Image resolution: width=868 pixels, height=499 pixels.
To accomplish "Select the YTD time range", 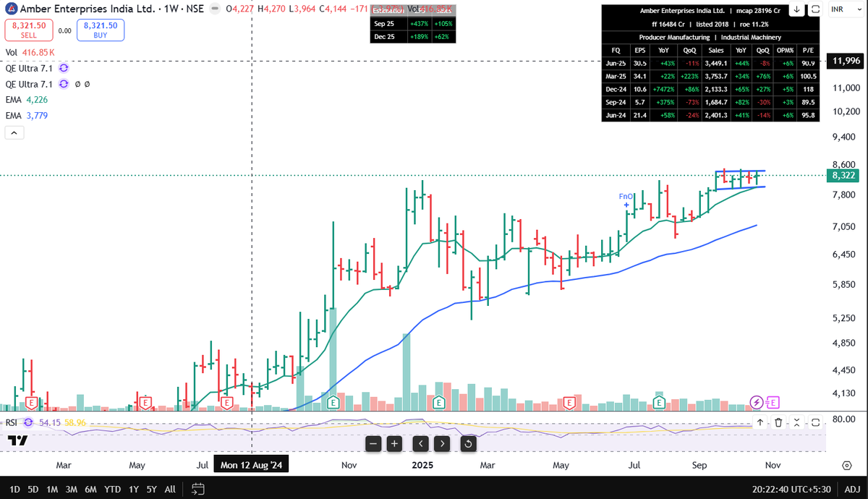I will point(112,490).
